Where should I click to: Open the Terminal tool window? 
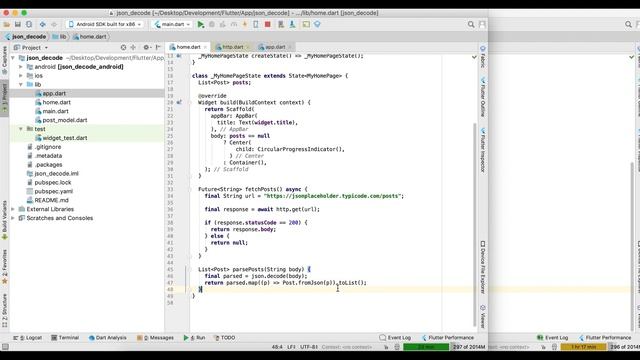[65, 338]
